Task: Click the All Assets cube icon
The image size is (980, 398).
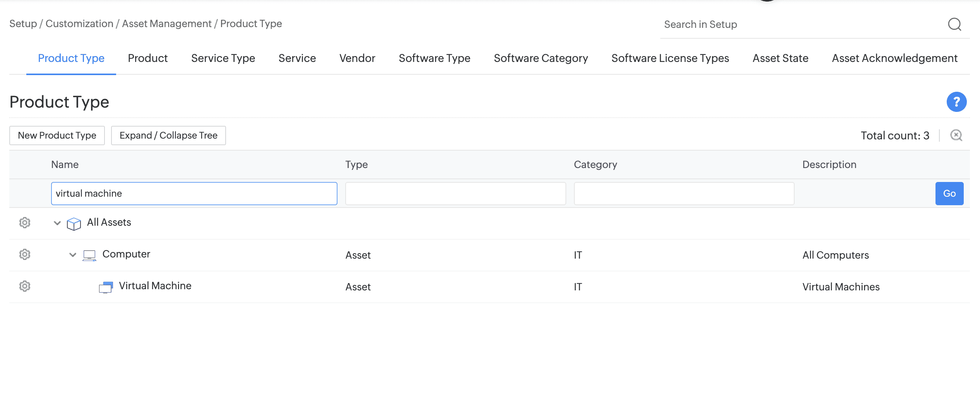Action: tap(74, 223)
